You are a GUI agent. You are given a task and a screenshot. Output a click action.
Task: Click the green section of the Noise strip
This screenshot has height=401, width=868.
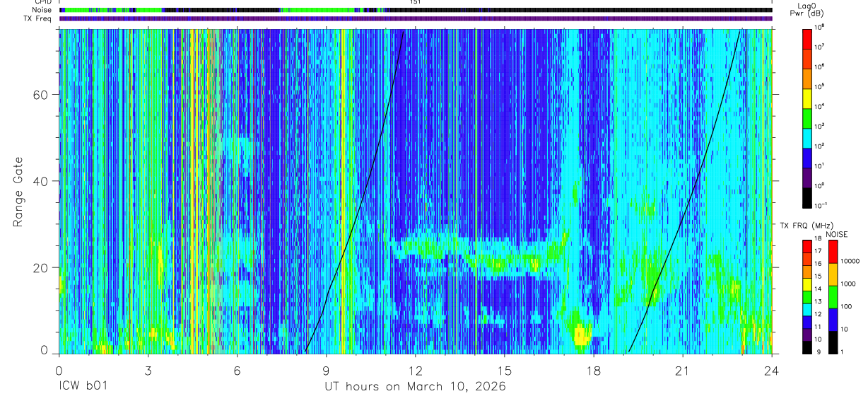point(318,11)
